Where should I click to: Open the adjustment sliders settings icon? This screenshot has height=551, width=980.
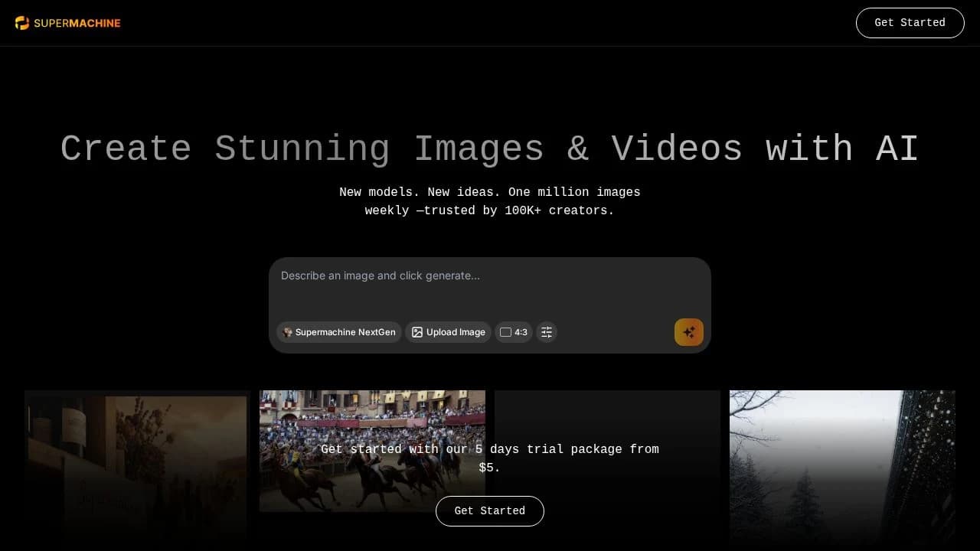click(547, 332)
